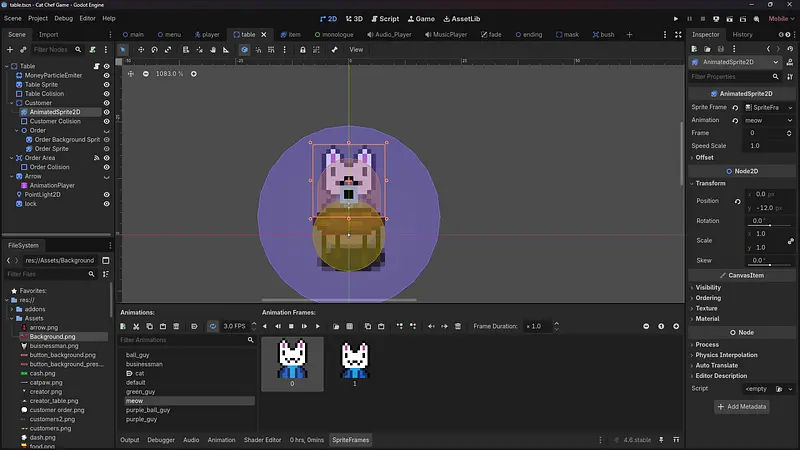Screen dimensions: 800x450
Task: Toggle visibility of Customer Colision node
Action: tap(107, 121)
